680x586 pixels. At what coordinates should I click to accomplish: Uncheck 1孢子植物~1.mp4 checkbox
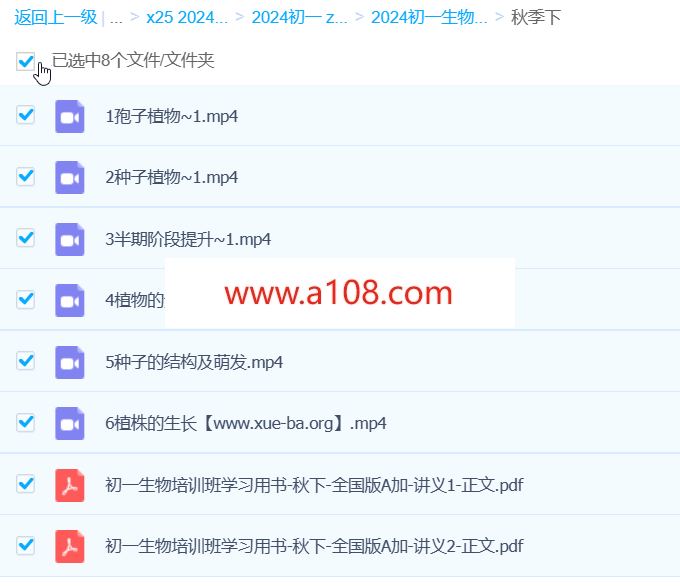click(x=26, y=115)
